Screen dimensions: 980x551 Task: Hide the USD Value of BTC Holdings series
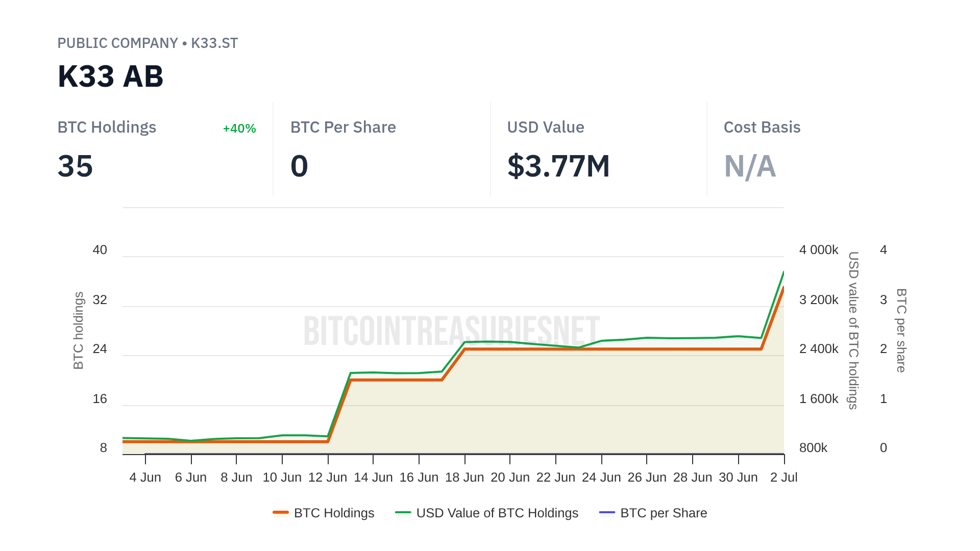coord(497,513)
